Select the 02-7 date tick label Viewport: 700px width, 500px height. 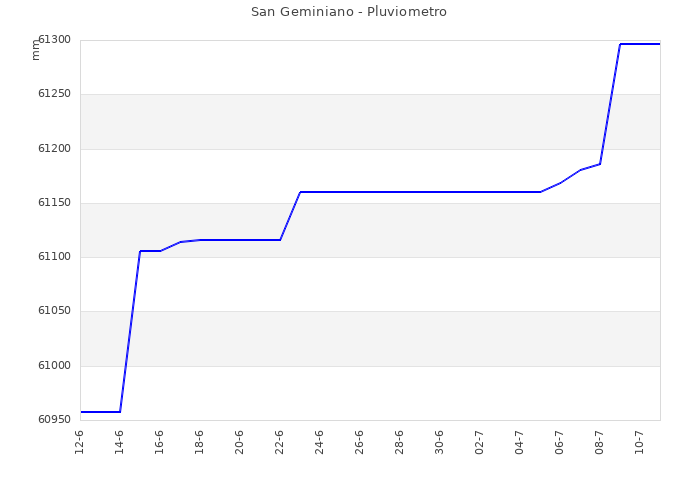pos(479,442)
